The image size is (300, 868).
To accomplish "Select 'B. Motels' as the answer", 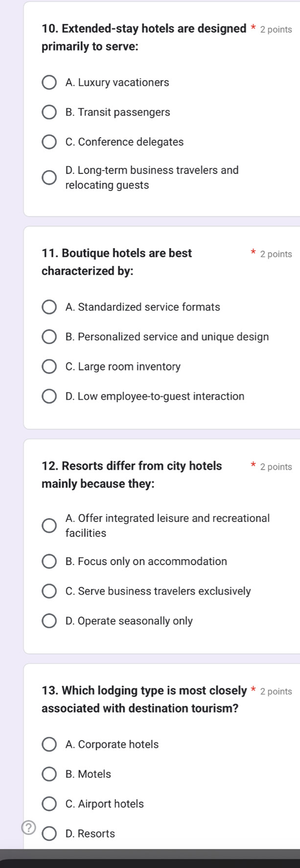I will pyautogui.click(x=49, y=775).
